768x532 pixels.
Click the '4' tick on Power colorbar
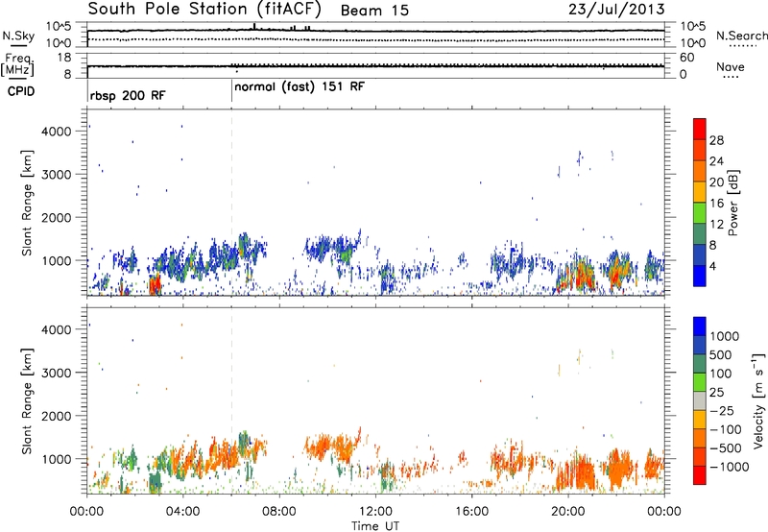(x=713, y=266)
